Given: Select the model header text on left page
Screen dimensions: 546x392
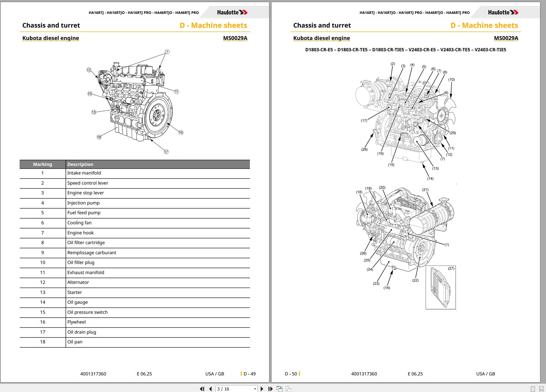Looking at the screenshot, I should (x=144, y=13).
